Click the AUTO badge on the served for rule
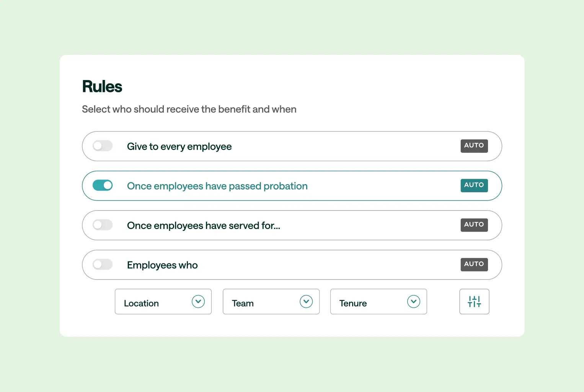Image resolution: width=584 pixels, height=392 pixels. (474, 225)
